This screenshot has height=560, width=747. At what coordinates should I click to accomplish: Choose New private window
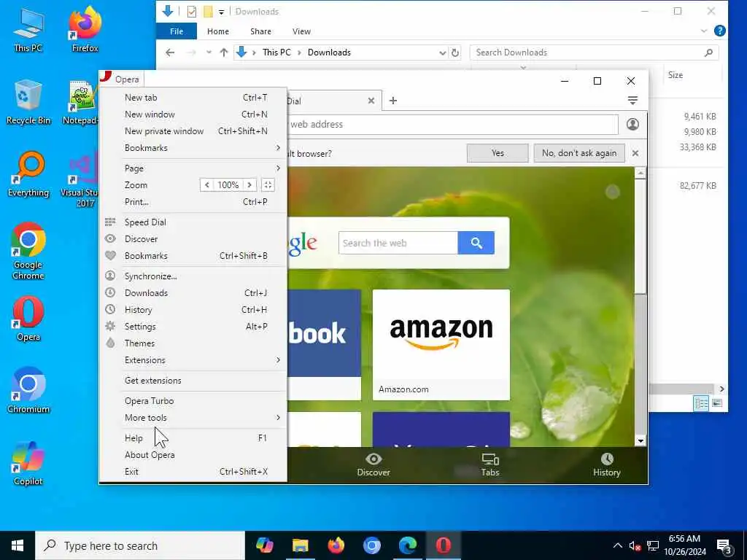[193, 131]
